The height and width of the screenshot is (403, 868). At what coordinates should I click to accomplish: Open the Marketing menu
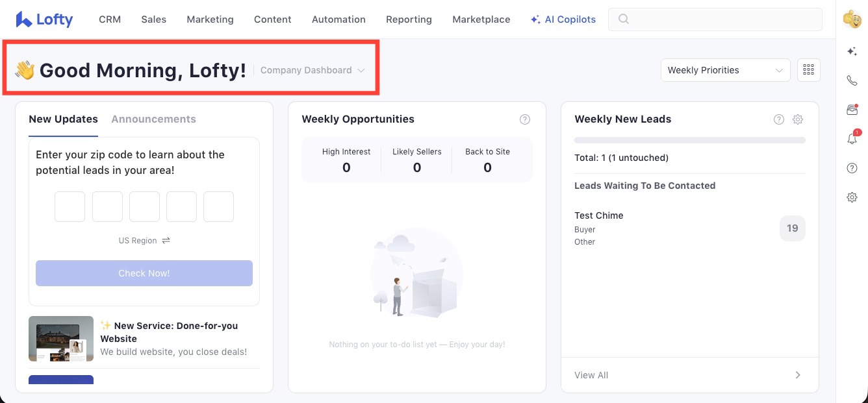tap(210, 19)
